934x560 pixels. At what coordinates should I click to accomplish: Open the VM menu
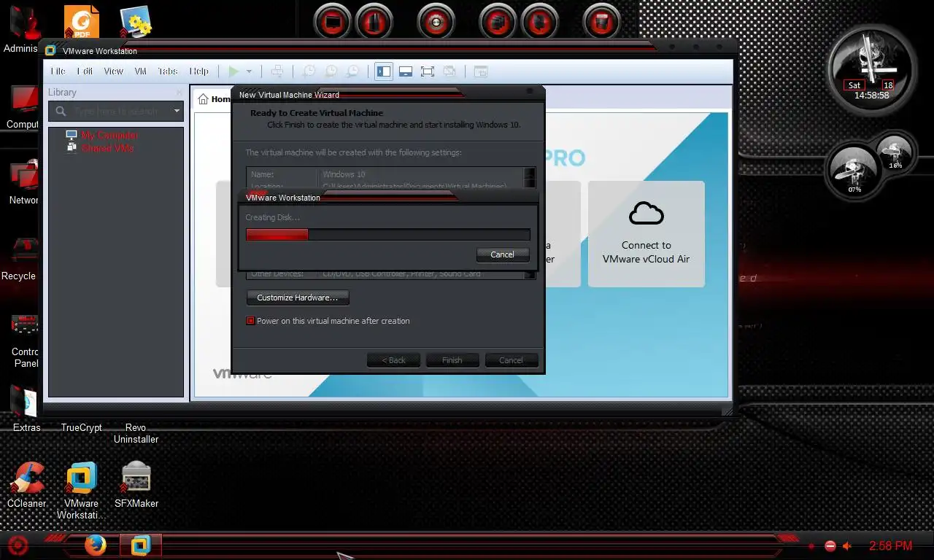click(x=141, y=71)
